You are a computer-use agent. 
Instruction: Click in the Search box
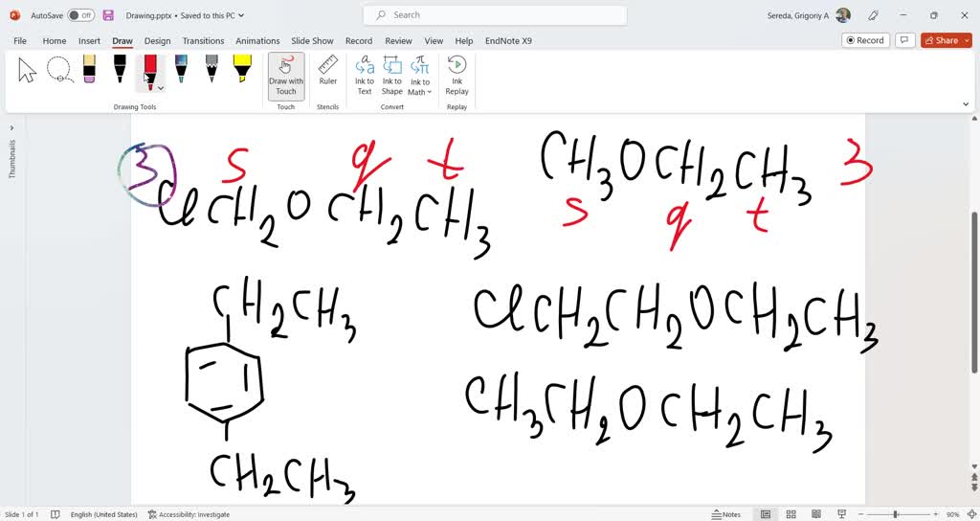(495, 15)
